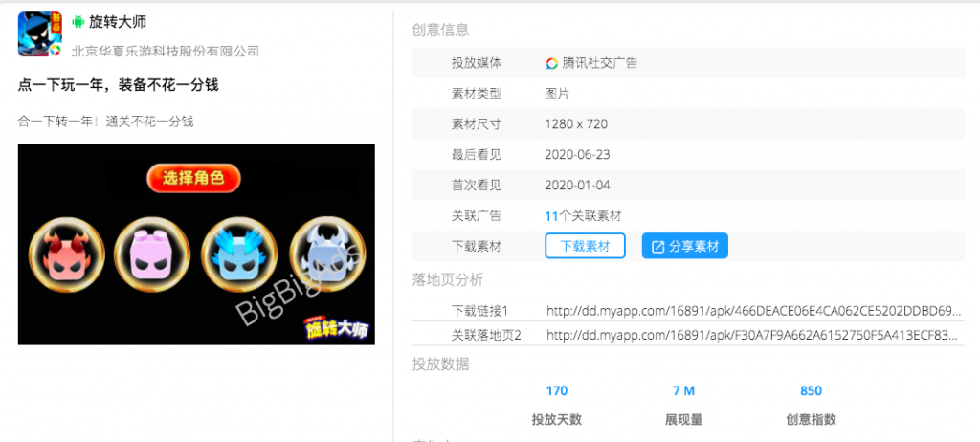Image resolution: width=980 pixels, height=442 pixels.
Task: Click the share icon inside 分享素材 button
Action: tap(657, 246)
